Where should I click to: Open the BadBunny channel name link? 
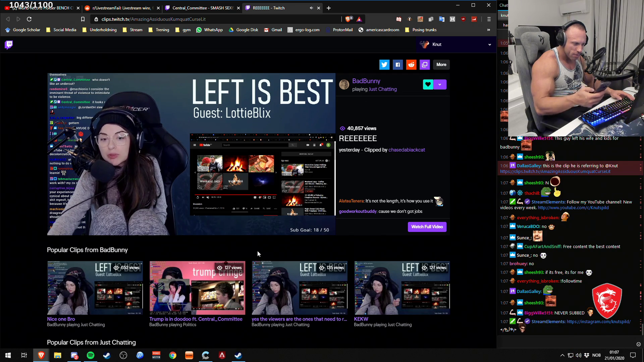pyautogui.click(x=366, y=81)
